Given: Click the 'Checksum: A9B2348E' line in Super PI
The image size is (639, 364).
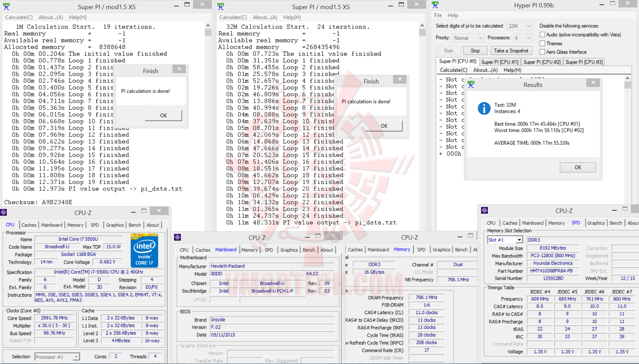Looking at the screenshot, I should [x=38, y=202].
